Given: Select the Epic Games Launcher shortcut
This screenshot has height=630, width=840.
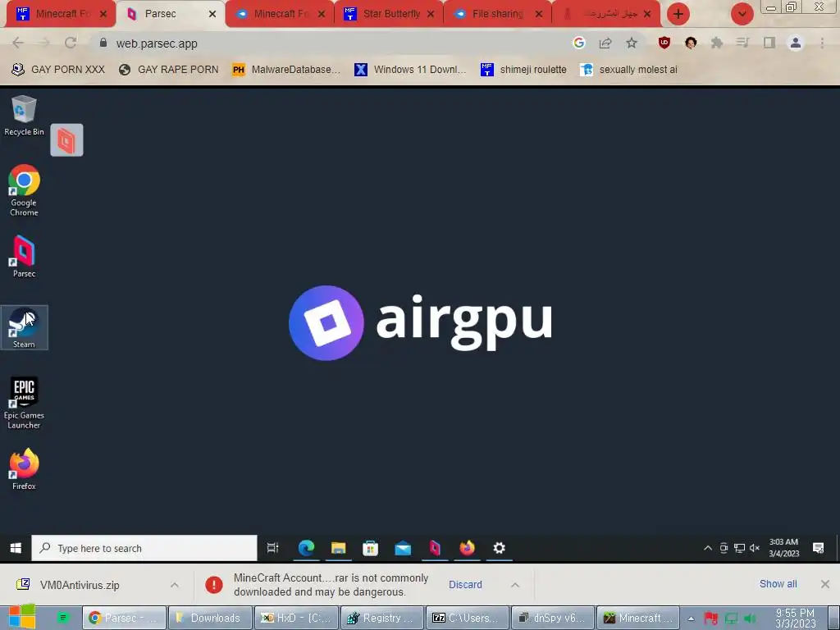Looking at the screenshot, I should (24, 403).
